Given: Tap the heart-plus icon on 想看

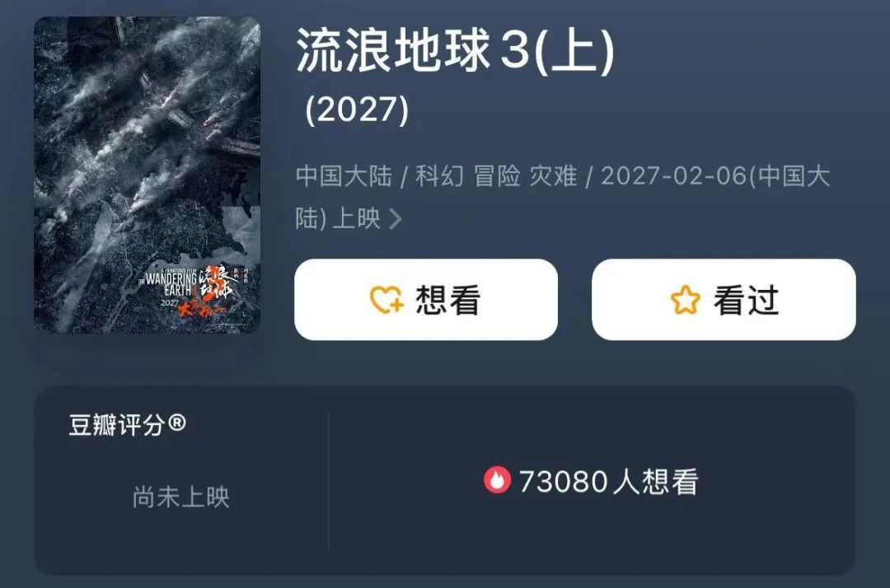Looking at the screenshot, I should click(386, 300).
